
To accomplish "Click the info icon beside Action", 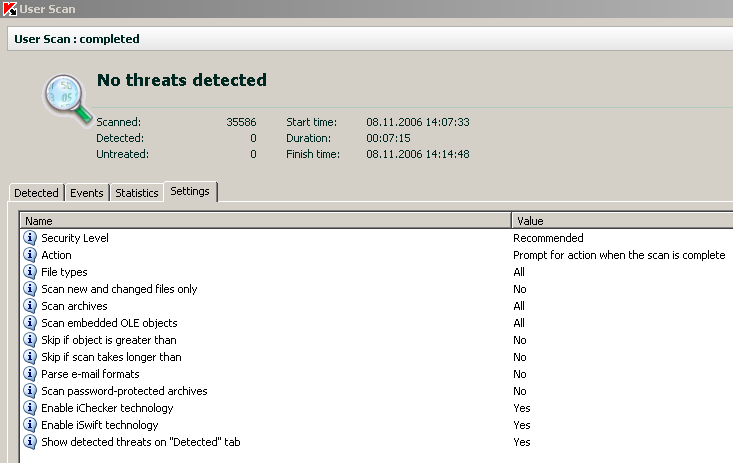I will coord(30,255).
